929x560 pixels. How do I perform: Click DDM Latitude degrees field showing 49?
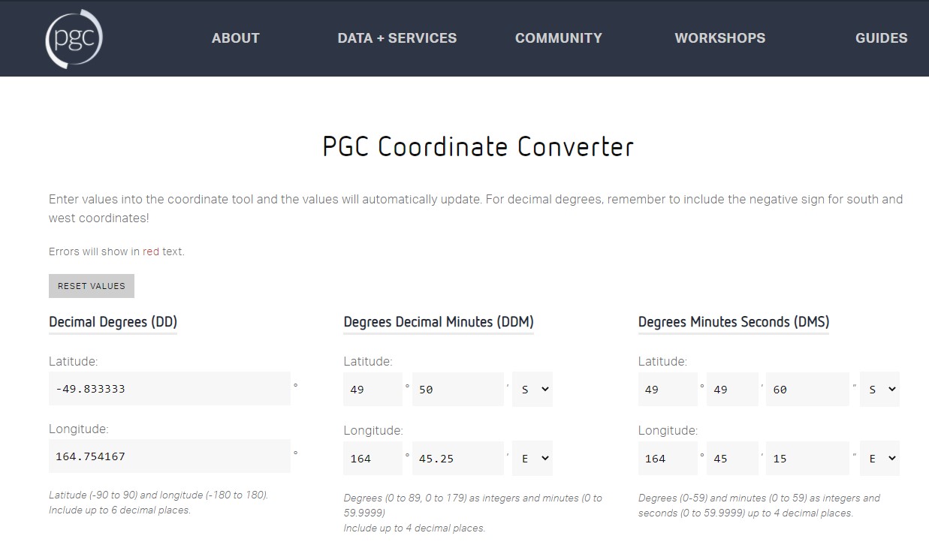coord(373,390)
